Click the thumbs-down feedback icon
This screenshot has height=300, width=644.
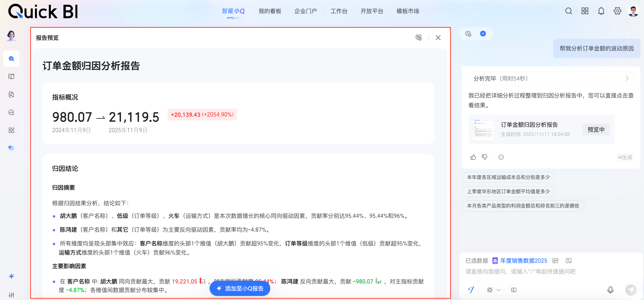pyautogui.click(x=484, y=157)
